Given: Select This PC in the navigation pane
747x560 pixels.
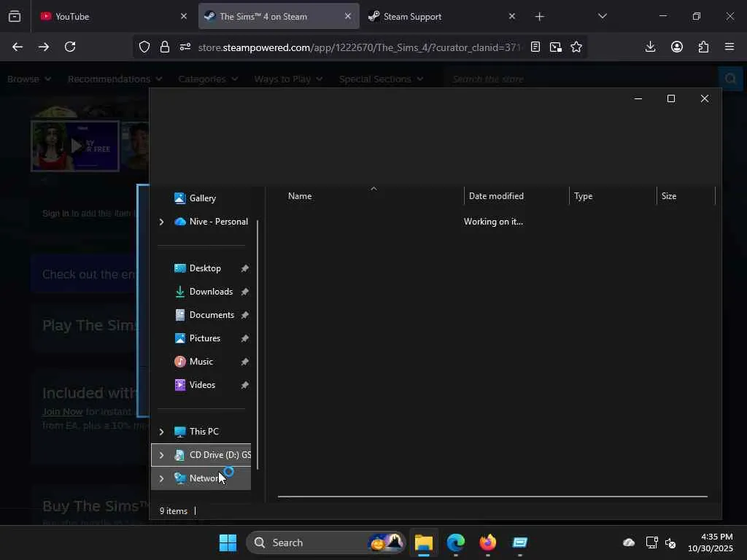Looking at the screenshot, I should [x=204, y=432].
